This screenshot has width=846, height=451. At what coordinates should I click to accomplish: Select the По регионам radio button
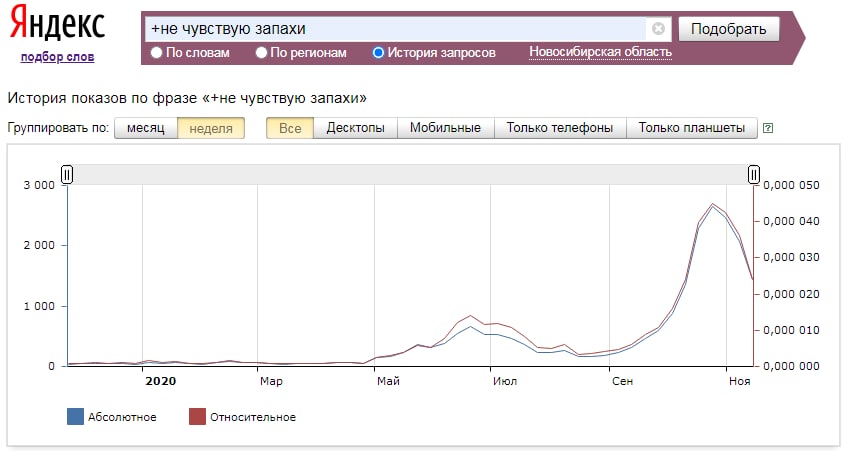click(261, 53)
